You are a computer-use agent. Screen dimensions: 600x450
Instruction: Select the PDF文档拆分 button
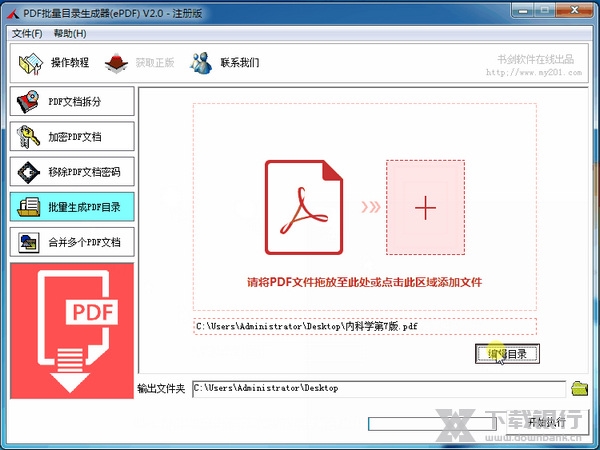[72, 101]
